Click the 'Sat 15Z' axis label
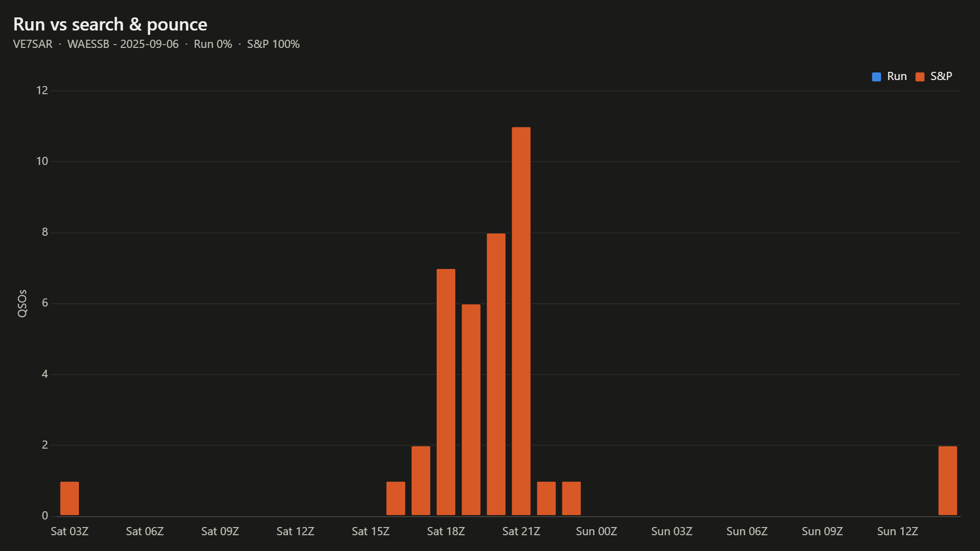This screenshot has width=980, height=551. 371,531
